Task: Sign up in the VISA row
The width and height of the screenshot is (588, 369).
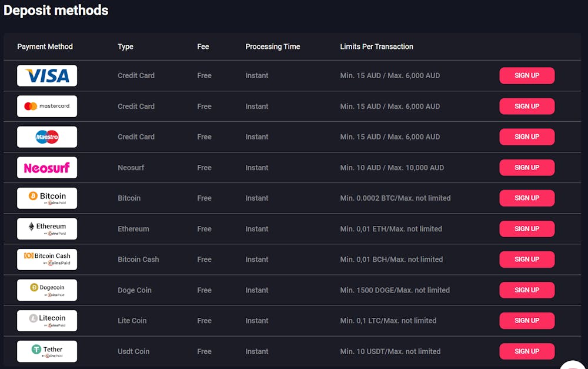Action: [x=527, y=75]
